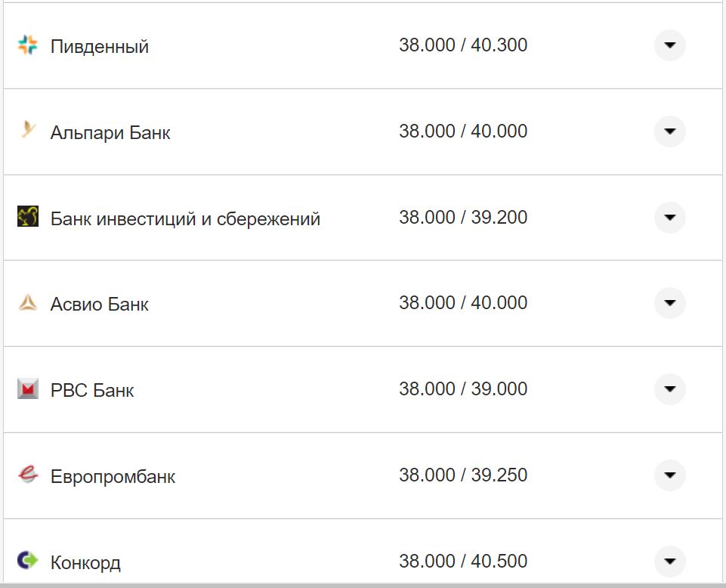Click the Альпари Банк bird logo
This screenshot has height=588, width=726.
(x=28, y=132)
